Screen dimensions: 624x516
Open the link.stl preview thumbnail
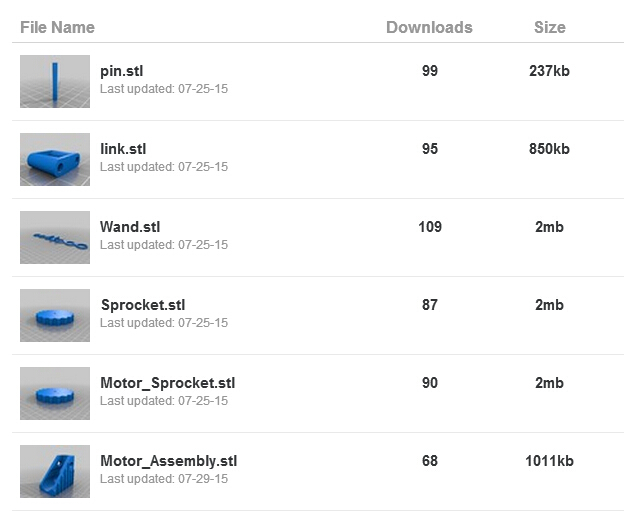(55, 159)
